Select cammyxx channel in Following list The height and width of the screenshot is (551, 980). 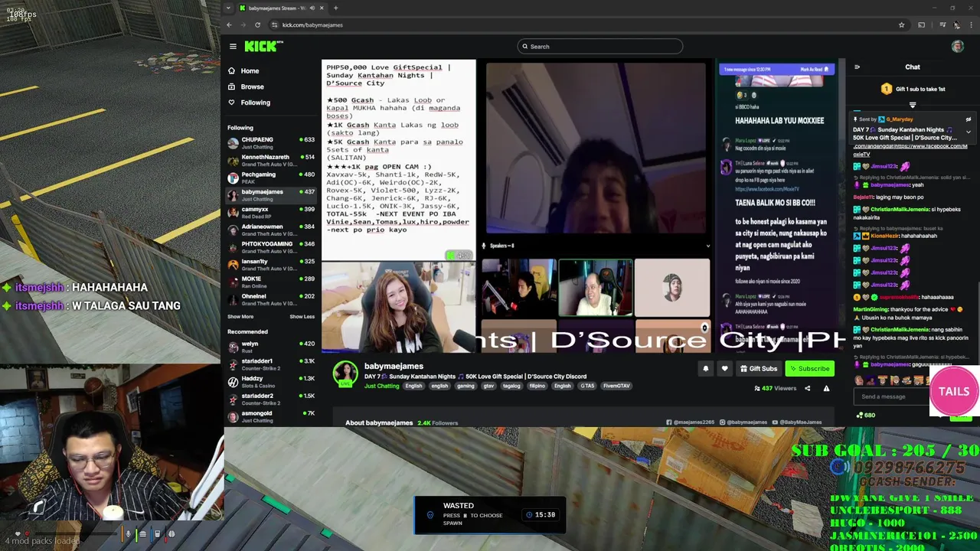[271, 213]
